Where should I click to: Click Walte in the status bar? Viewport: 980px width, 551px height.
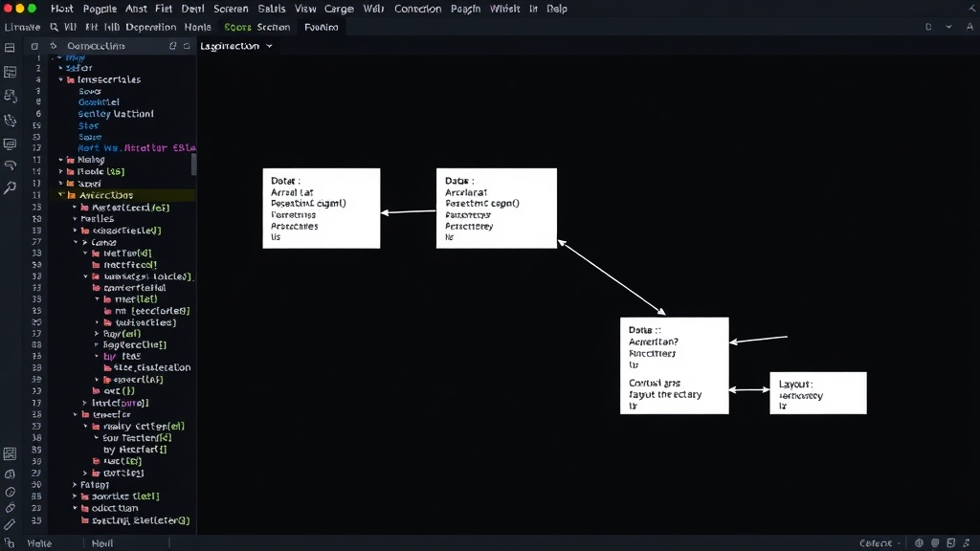(39, 543)
